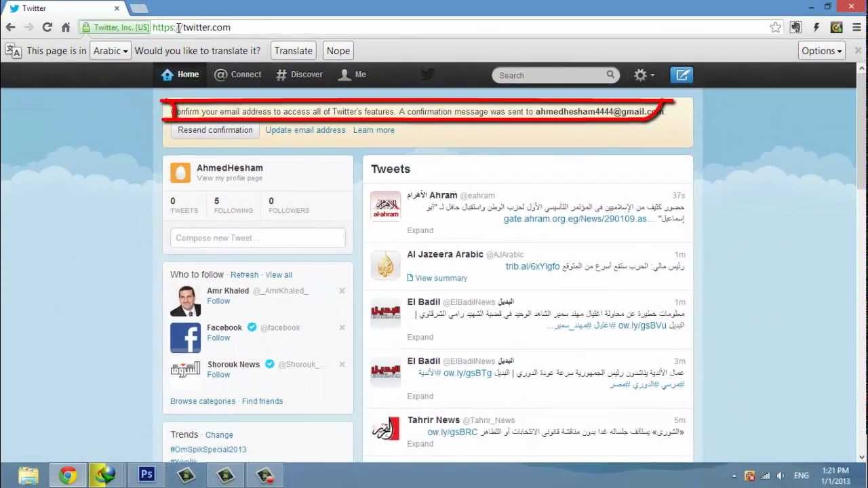The height and width of the screenshot is (488, 868).
Task: Click Learn more link
Action: coord(374,130)
